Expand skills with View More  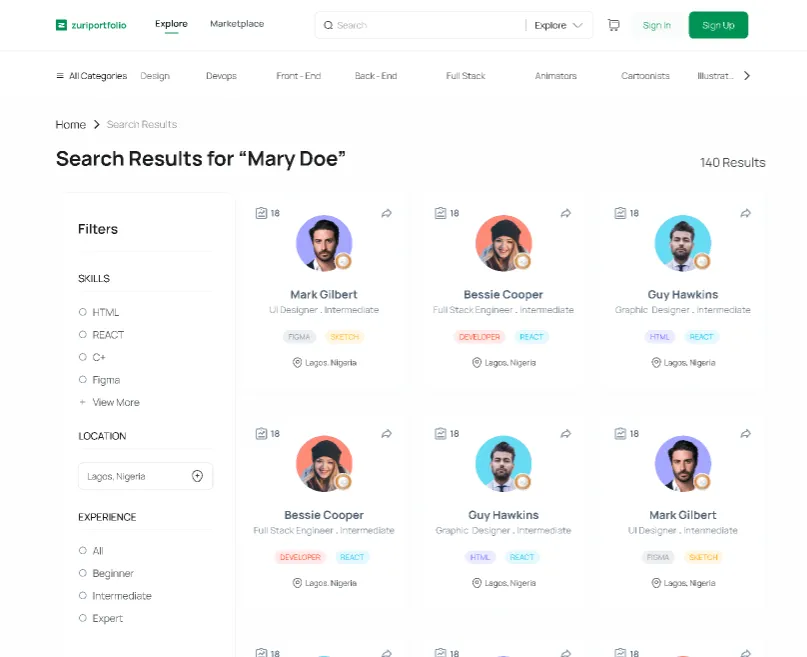(x=110, y=402)
